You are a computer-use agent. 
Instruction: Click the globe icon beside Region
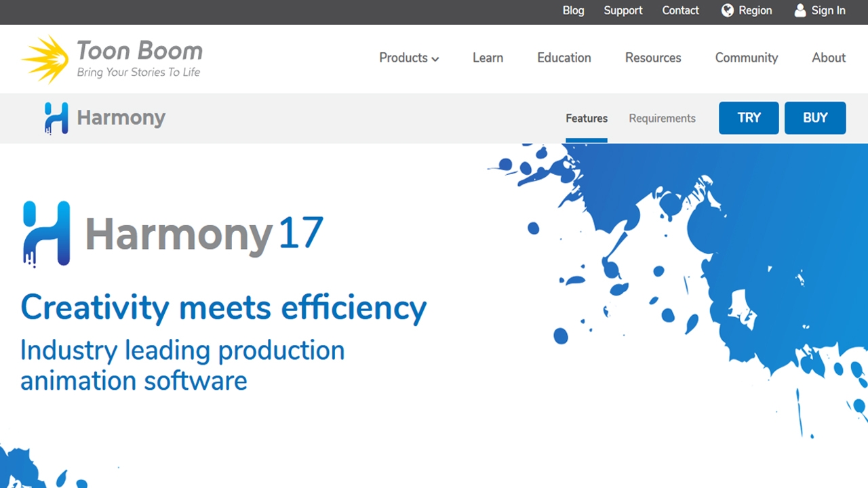coord(728,10)
